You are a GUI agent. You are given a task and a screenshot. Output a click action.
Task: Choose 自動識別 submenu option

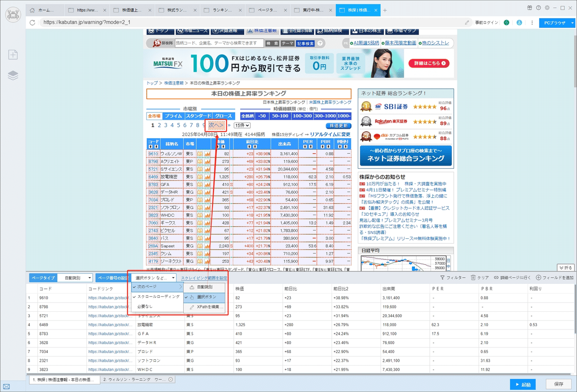[204, 287]
